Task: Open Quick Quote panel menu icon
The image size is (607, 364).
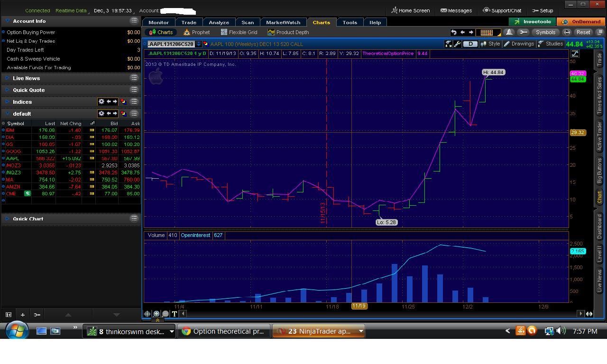Action: click(134, 90)
